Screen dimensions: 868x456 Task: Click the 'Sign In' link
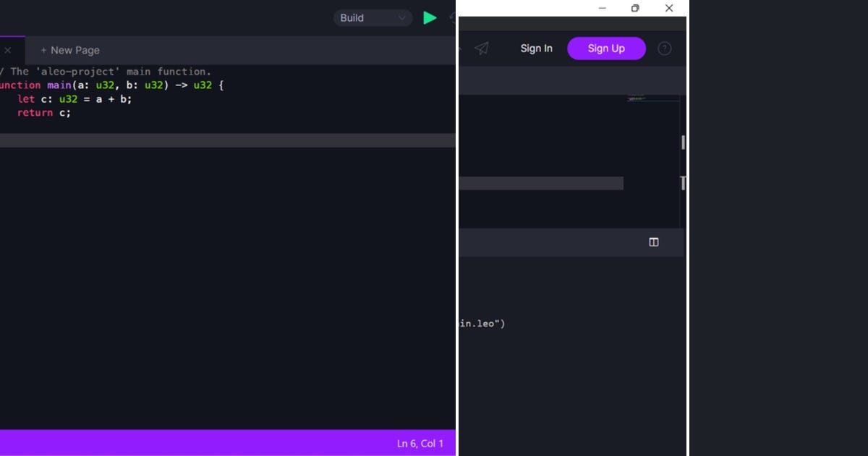(536, 48)
